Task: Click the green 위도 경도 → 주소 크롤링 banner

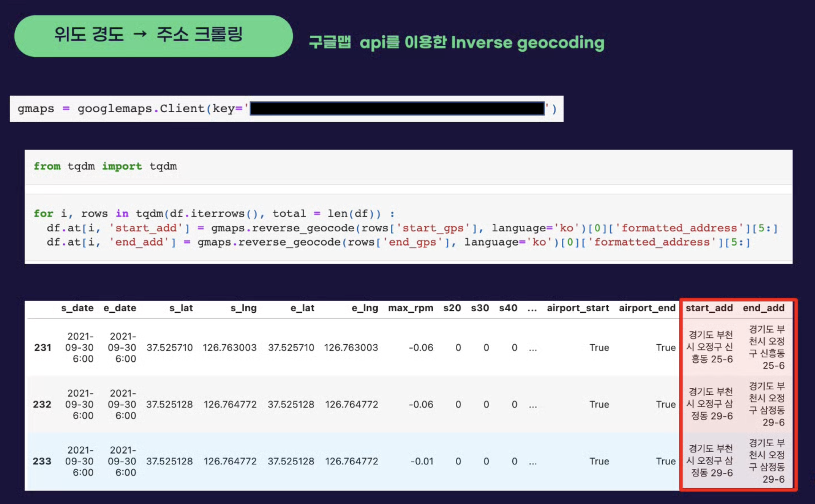Action: 153,36
